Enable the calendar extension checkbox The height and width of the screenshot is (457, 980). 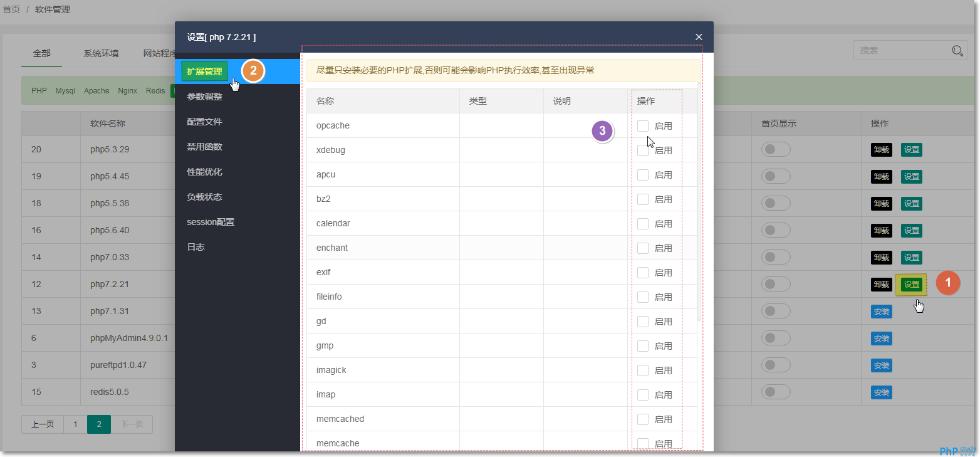click(x=643, y=223)
